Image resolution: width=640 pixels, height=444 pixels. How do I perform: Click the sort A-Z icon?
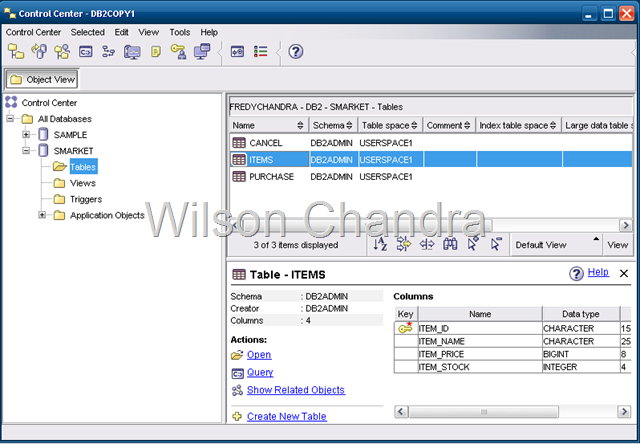pyautogui.click(x=381, y=244)
